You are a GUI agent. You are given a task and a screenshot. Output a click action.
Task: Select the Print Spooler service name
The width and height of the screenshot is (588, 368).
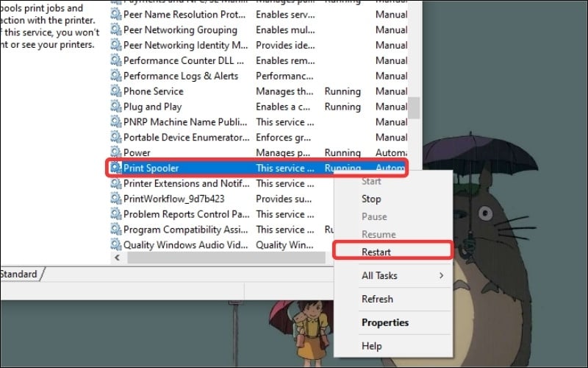[151, 169]
